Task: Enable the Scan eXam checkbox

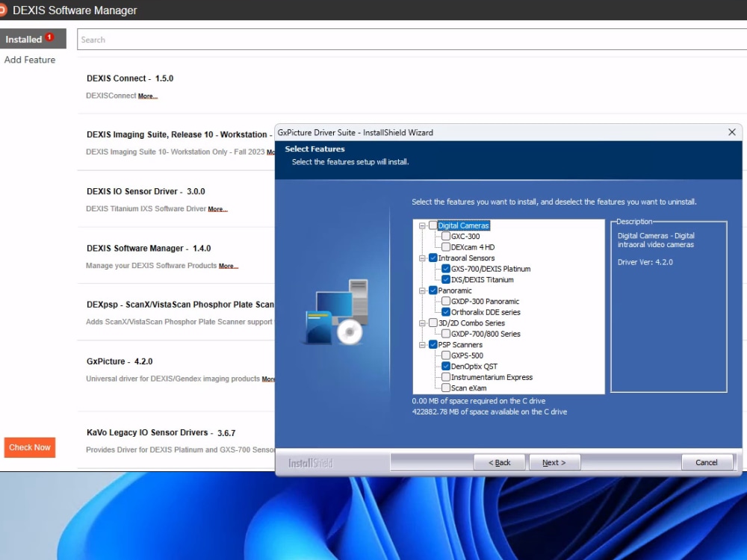Action: (x=446, y=388)
